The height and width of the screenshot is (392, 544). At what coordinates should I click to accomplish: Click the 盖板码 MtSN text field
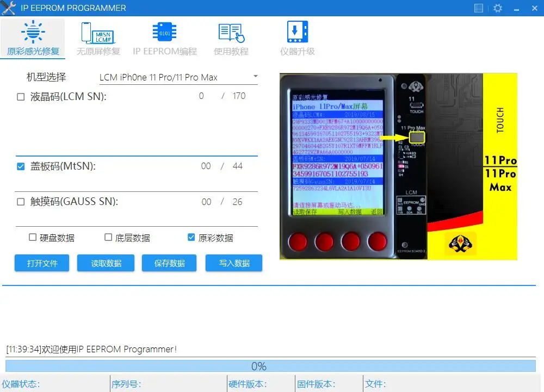pos(137,182)
